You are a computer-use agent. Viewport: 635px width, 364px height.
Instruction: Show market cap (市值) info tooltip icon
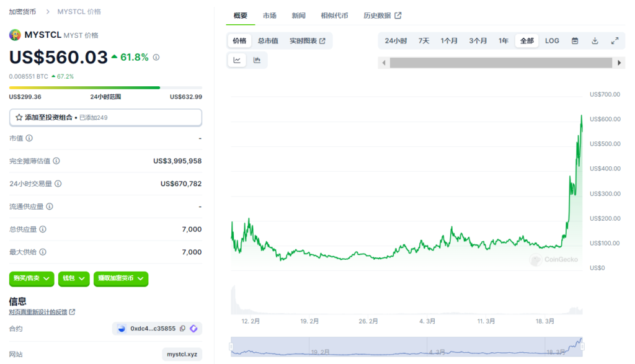pos(29,138)
